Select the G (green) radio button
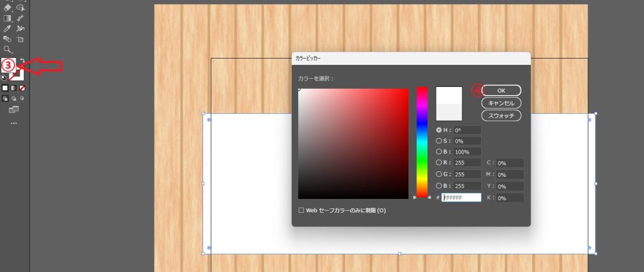The width and height of the screenshot is (644, 272). click(x=439, y=174)
